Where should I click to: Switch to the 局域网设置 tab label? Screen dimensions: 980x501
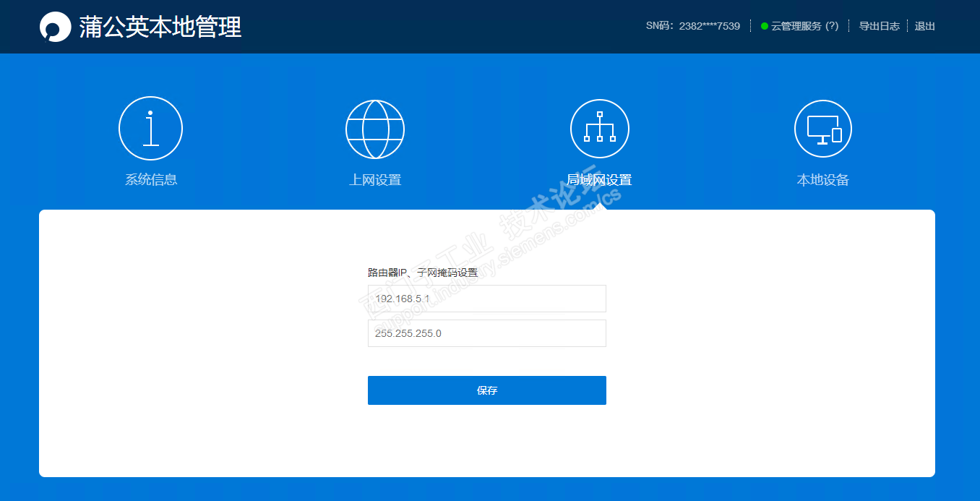tap(599, 180)
